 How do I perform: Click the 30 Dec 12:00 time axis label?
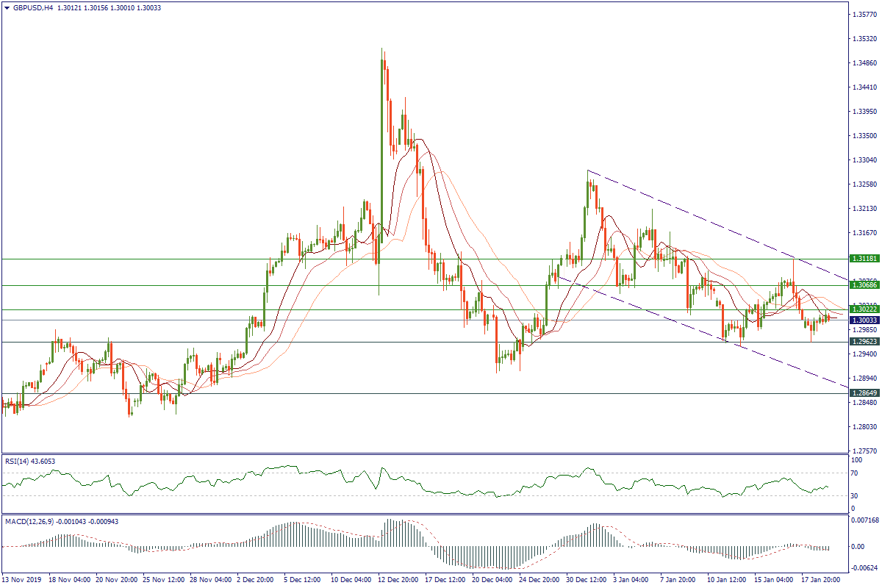pos(587,580)
